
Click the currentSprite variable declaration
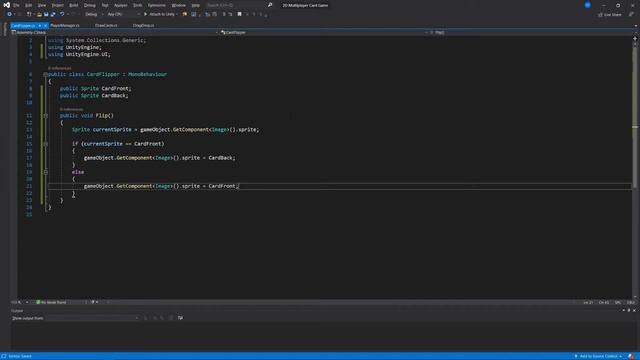pos(112,129)
